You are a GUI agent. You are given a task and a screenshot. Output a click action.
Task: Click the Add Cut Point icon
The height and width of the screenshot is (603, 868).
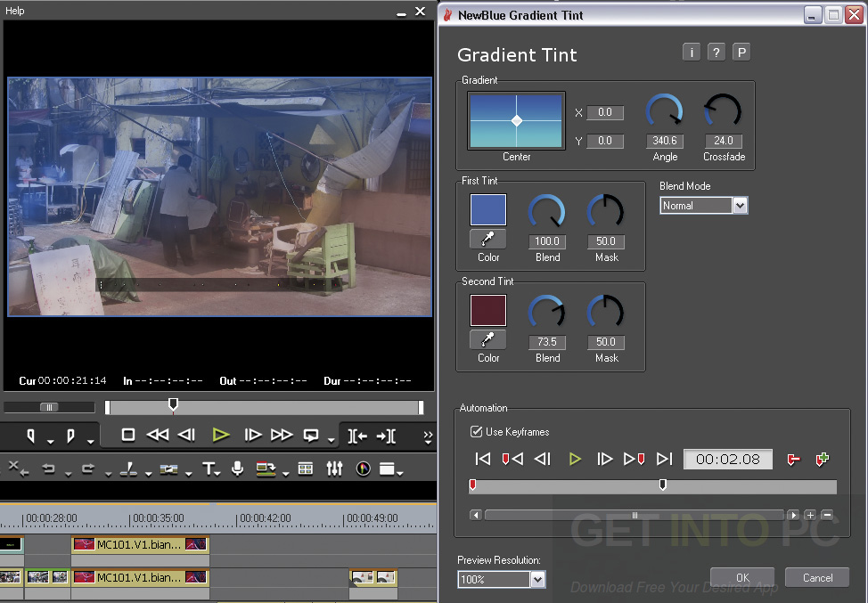click(x=128, y=469)
